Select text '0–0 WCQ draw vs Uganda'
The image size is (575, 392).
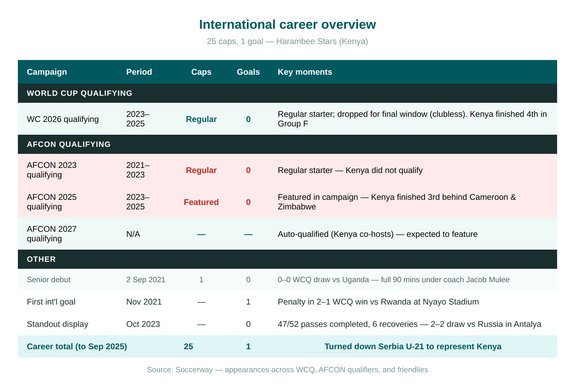click(x=323, y=280)
